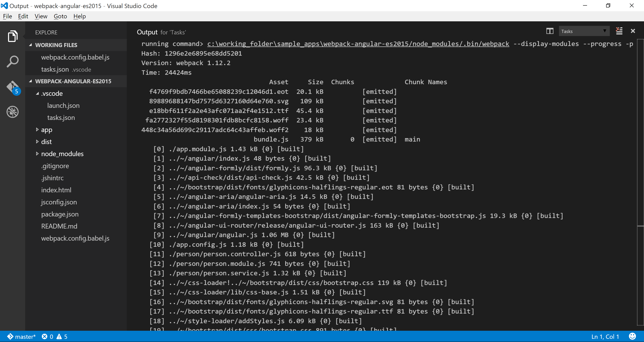Open the View menu
This screenshot has width=644, height=342.
tap(40, 16)
